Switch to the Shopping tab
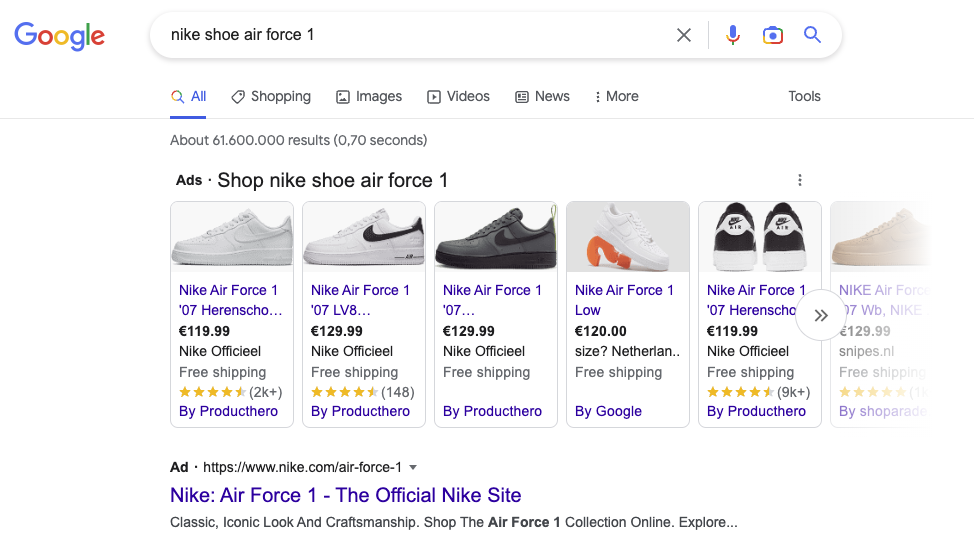The image size is (974, 545). point(271,96)
